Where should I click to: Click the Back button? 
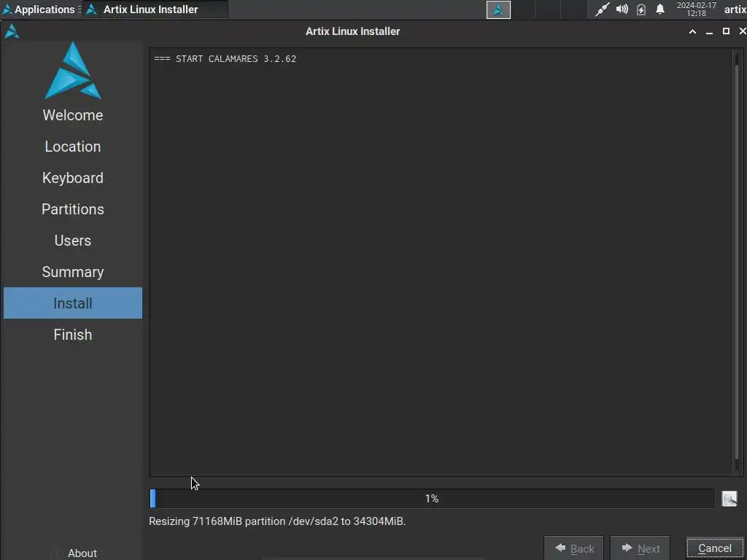[x=574, y=548]
